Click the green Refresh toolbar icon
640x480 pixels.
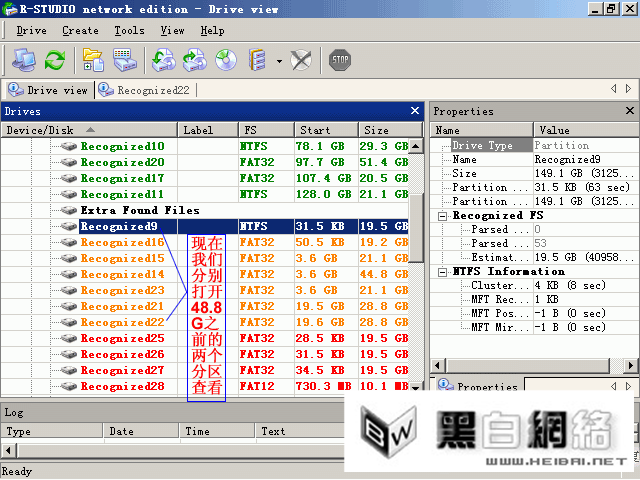click(54, 61)
